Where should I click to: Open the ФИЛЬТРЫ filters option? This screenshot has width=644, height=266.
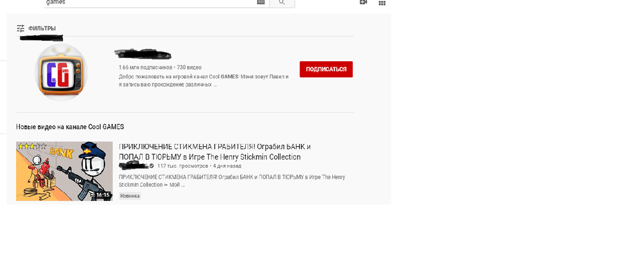click(x=36, y=28)
